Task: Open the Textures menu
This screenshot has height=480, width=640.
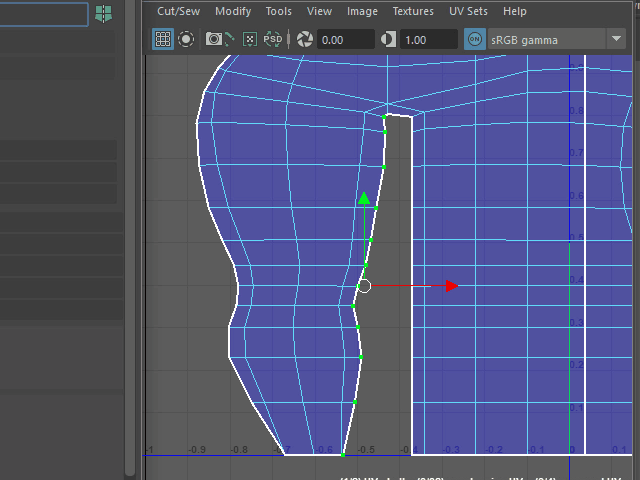Action: pyautogui.click(x=413, y=11)
